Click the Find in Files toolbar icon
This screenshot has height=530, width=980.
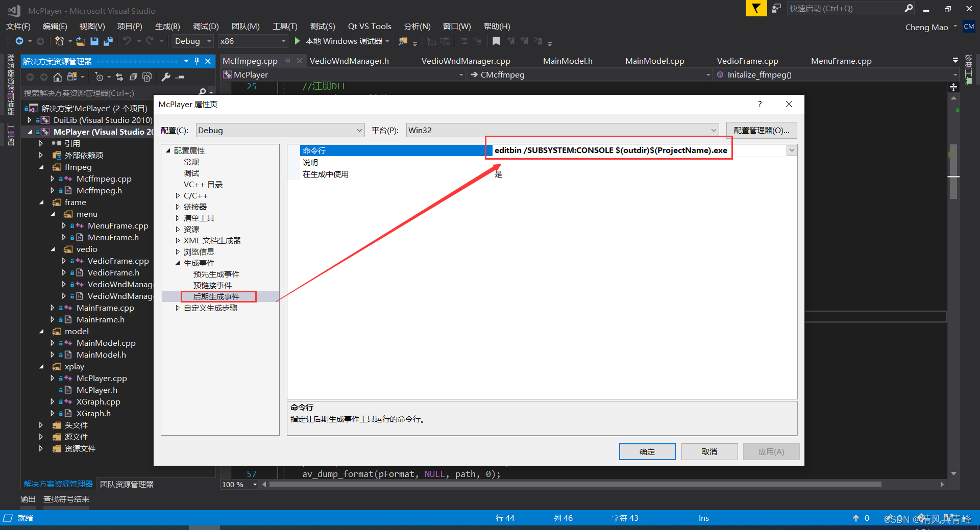point(403,41)
